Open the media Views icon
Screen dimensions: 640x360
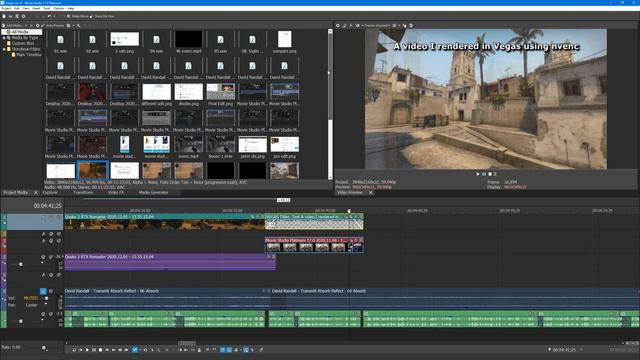click(68, 25)
